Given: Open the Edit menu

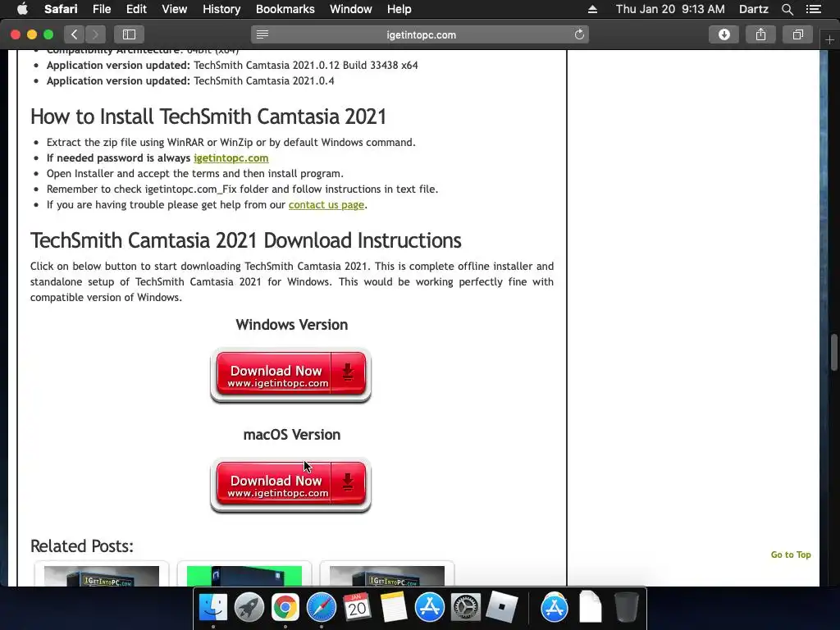Looking at the screenshot, I should click(136, 9).
